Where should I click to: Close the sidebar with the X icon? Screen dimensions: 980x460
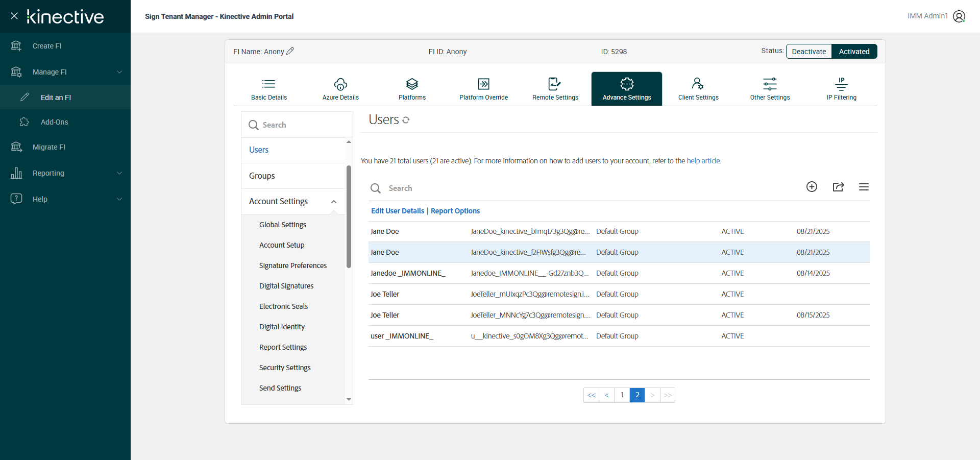pyautogui.click(x=14, y=16)
